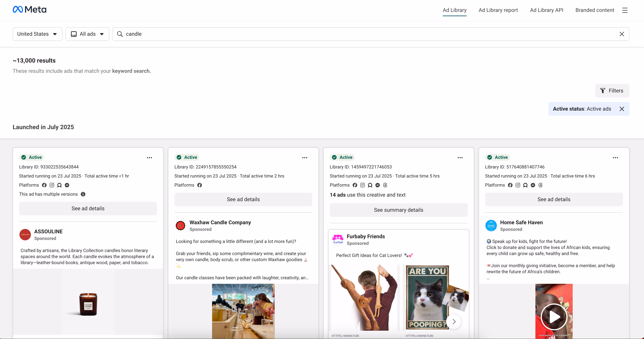Click Library ID 2249157855550254 text
The height and width of the screenshot is (339, 644).
click(205, 167)
